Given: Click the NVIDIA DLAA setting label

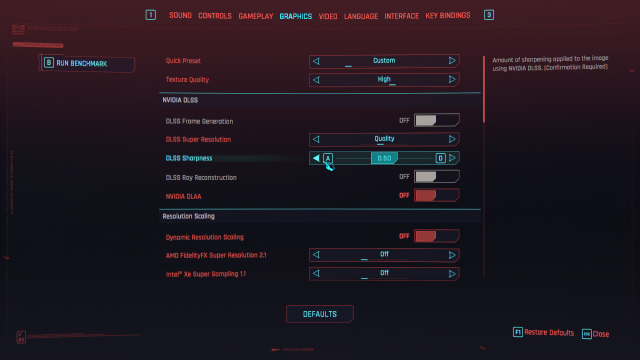Looking at the screenshot, I should click(x=183, y=196).
